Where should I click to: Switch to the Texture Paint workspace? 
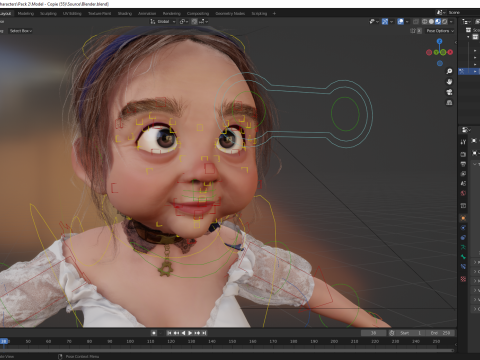99,14
